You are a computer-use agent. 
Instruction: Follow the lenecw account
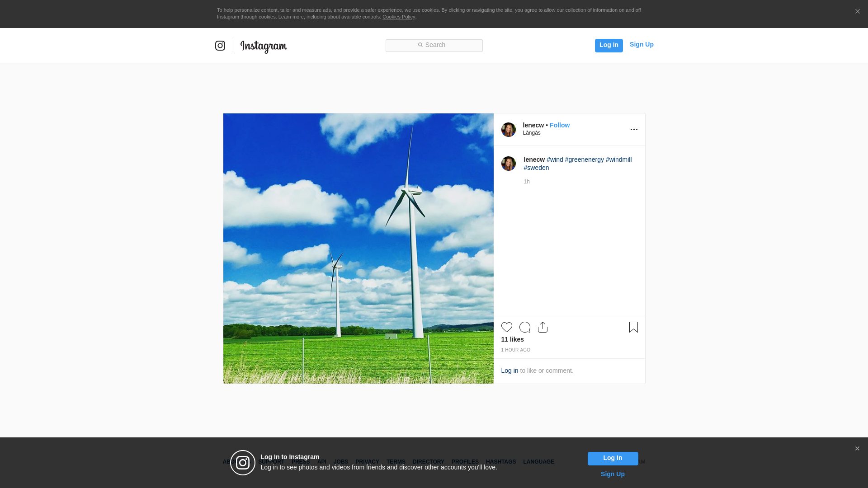tap(559, 125)
